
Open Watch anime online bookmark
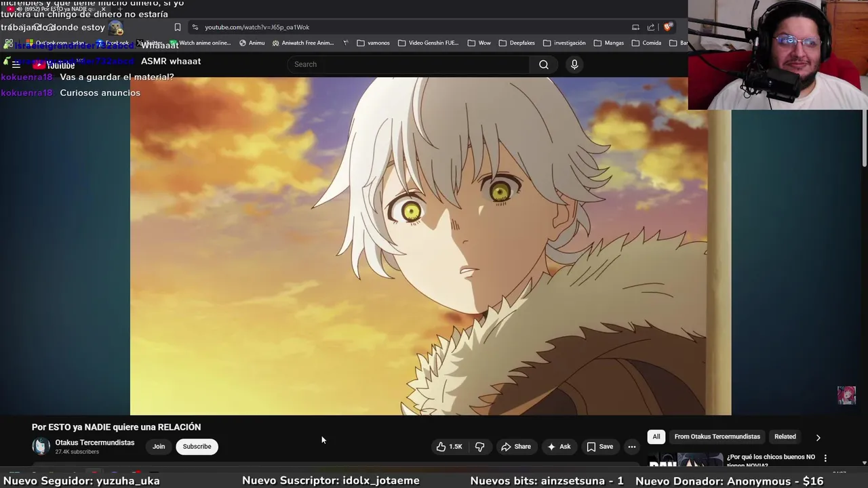[x=201, y=43]
